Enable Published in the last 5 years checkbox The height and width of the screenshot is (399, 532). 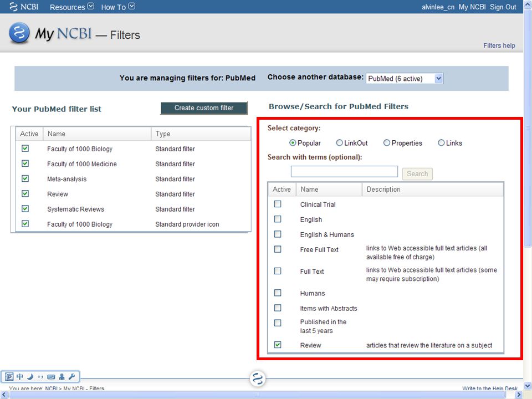coord(278,323)
